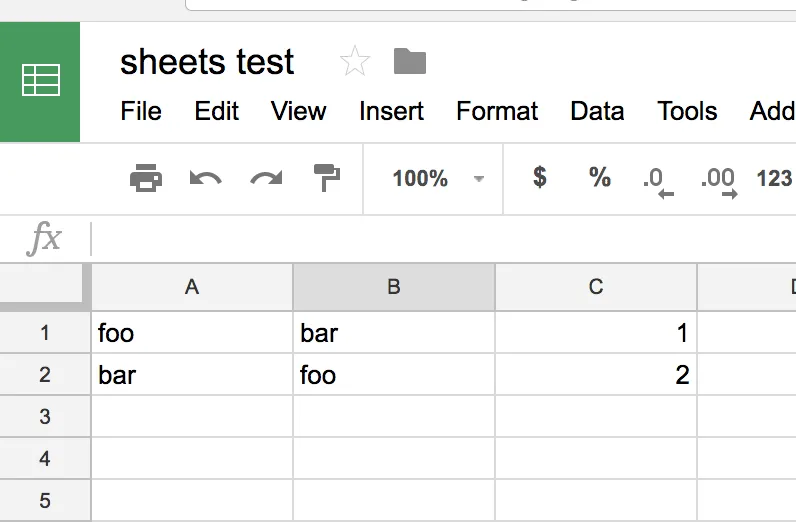Image resolution: width=796 pixels, height=522 pixels.
Task: Click the Google Sheets home icon
Action: pyautogui.click(x=40, y=80)
